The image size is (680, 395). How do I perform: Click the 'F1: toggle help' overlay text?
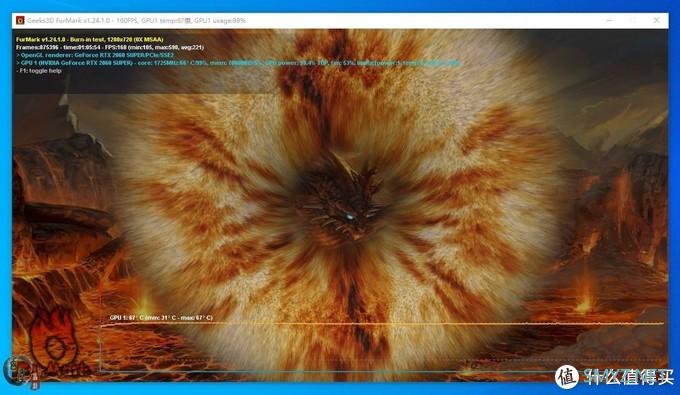pyautogui.click(x=39, y=71)
